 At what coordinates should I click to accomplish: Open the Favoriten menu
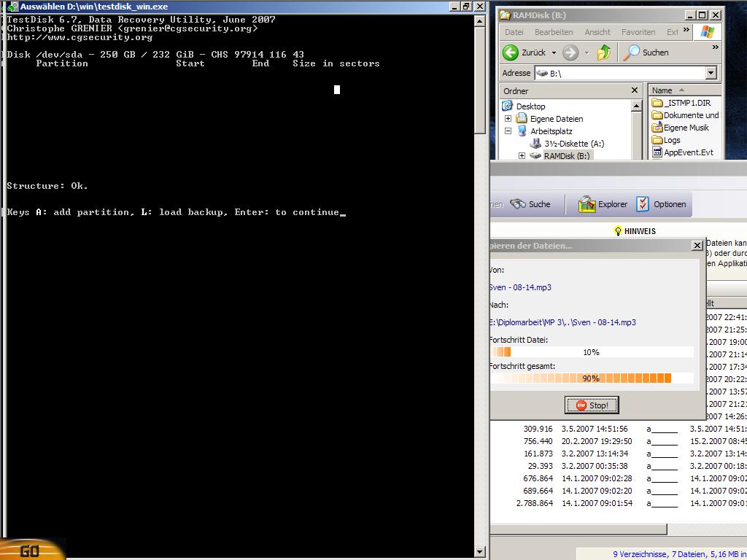(638, 32)
